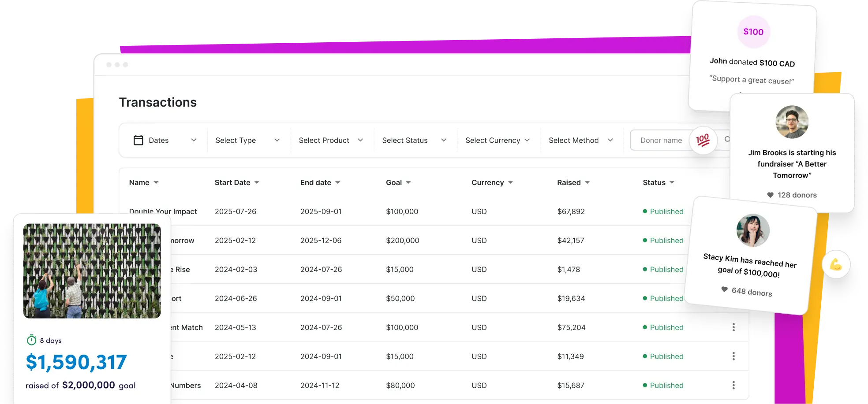Open the kebab menu on the $75,204 row
Image resolution: width=868 pixels, height=404 pixels.
733,327
